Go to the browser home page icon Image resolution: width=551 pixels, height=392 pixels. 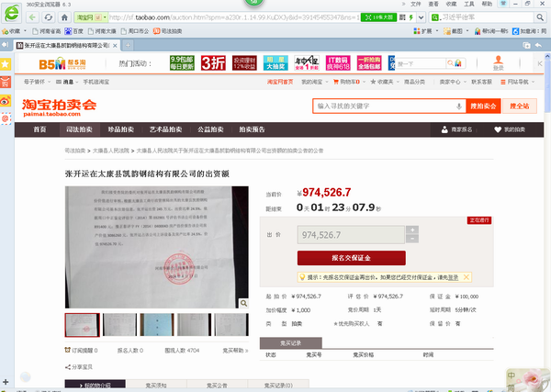click(x=64, y=17)
